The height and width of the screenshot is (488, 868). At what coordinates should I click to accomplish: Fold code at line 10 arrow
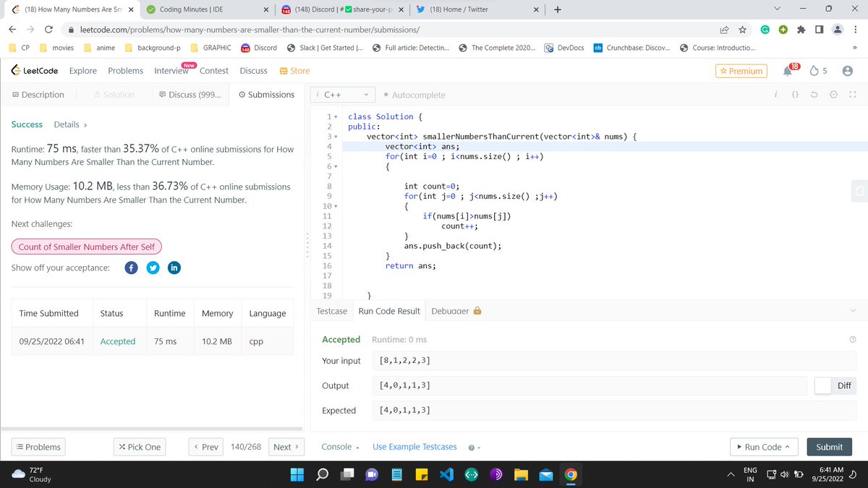(x=336, y=206)
